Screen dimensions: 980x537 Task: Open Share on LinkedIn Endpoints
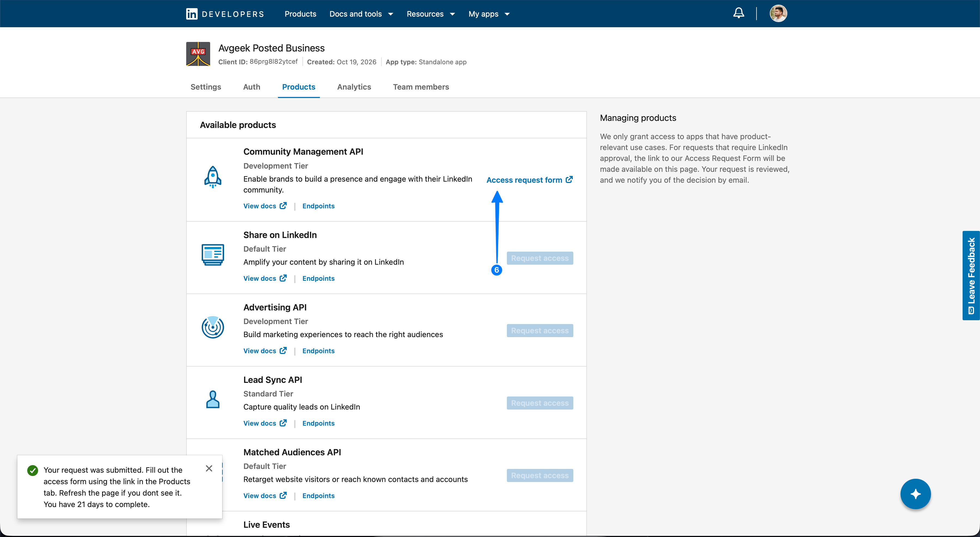(x=318, y=278)
